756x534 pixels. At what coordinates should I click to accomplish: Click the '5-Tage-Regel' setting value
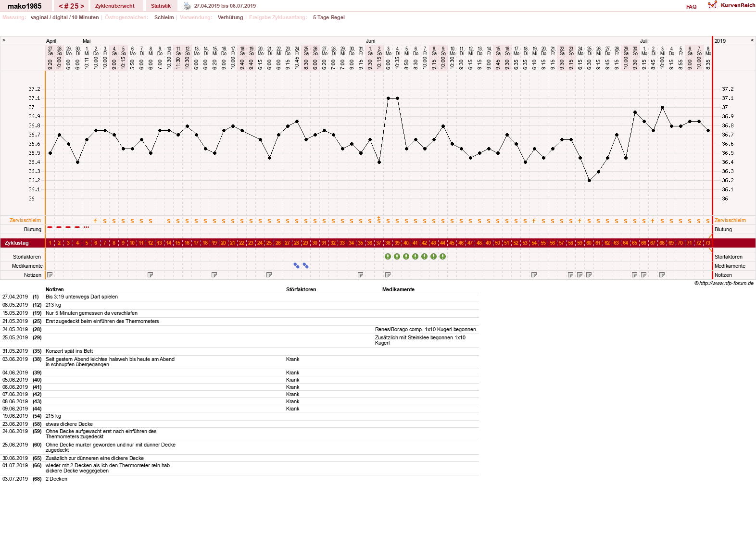click(329, 17)
